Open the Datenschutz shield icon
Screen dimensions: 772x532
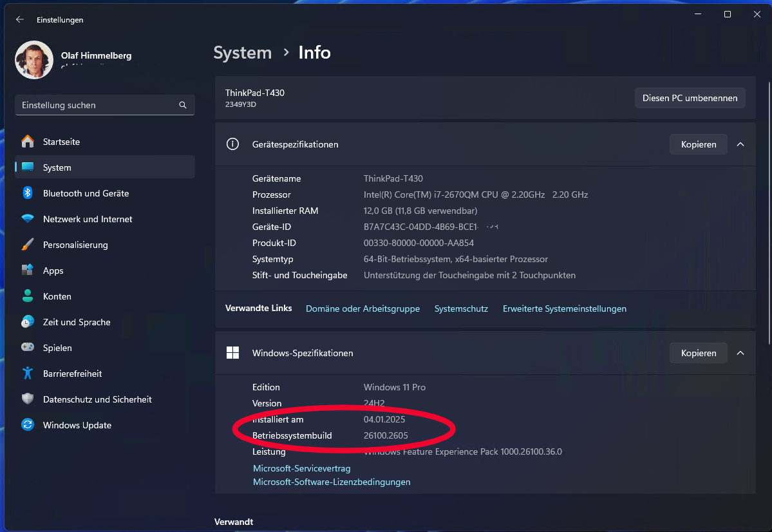[28, 399]
